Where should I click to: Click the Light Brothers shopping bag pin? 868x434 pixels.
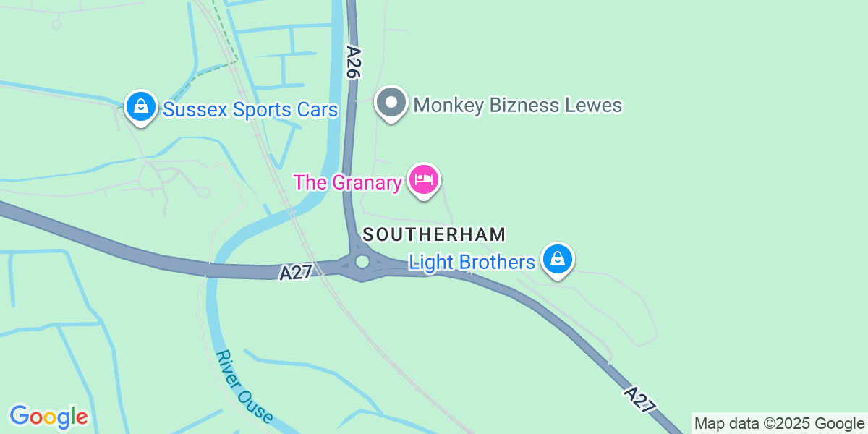(x=557, y=260)
